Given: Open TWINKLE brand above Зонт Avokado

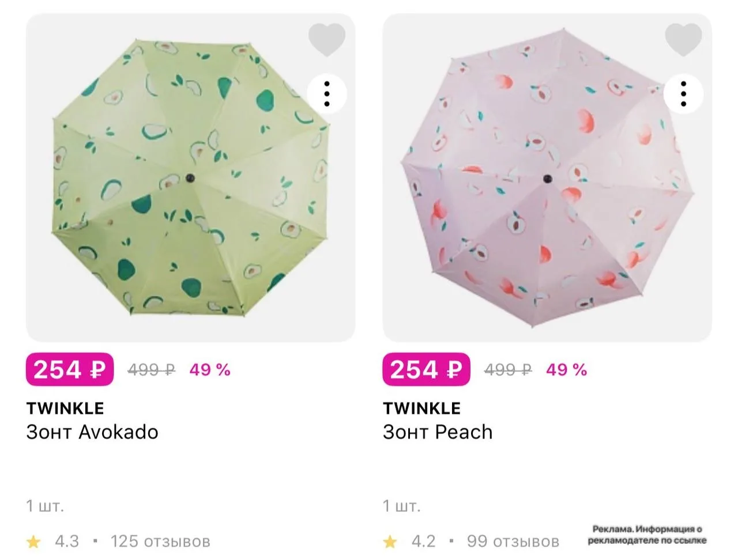Looking at the screenshot, I should [x=65, y=408].
